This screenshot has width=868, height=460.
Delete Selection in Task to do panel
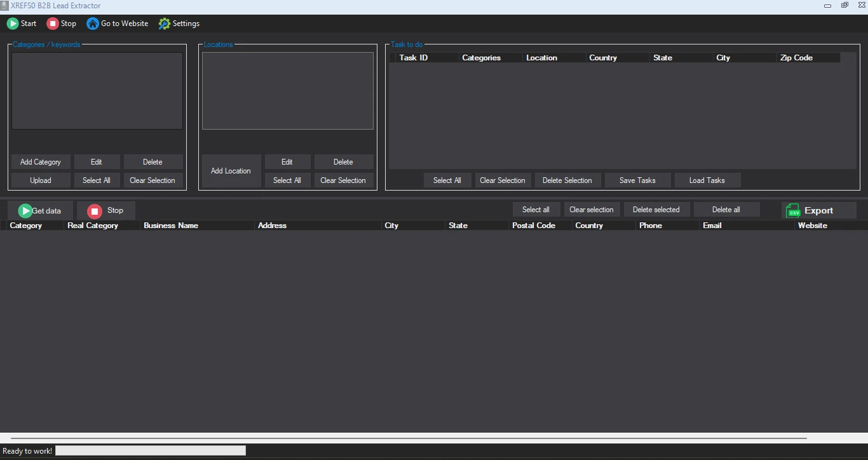click(x=567, y=180)
